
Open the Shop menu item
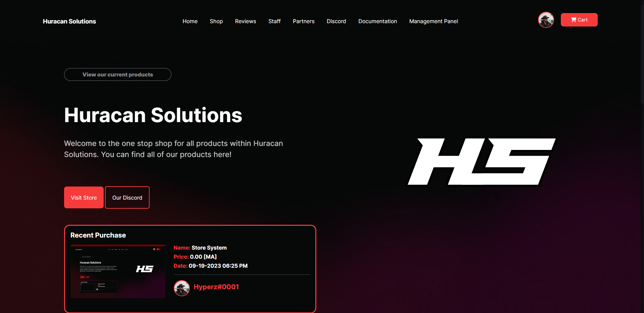pos(216,21)
